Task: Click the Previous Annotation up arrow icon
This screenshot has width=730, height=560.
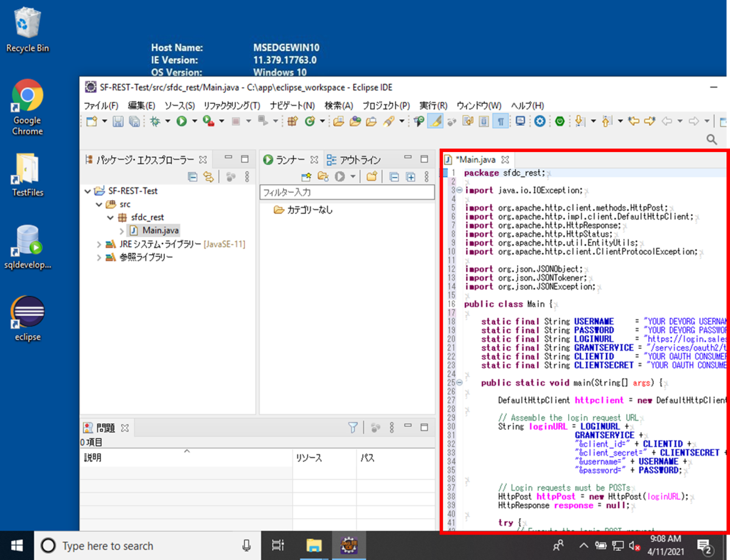Action: (x=607, y=122)
